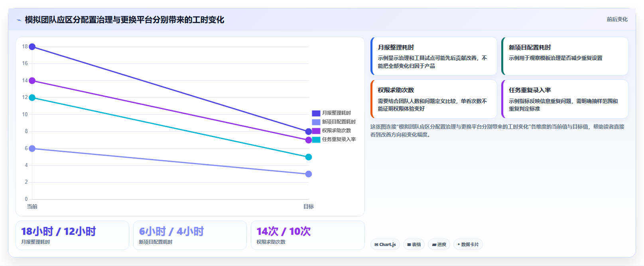
Task: Click the y-axis label 0
Action: click(x=26, y=199)
